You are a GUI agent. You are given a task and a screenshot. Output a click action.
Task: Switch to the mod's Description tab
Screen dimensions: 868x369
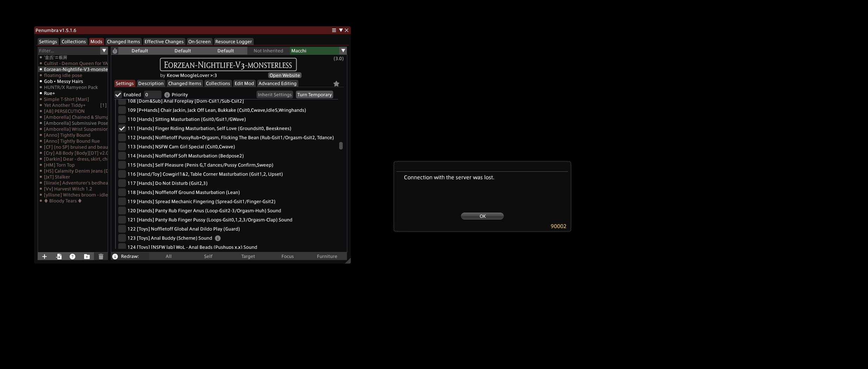(151, 84)
